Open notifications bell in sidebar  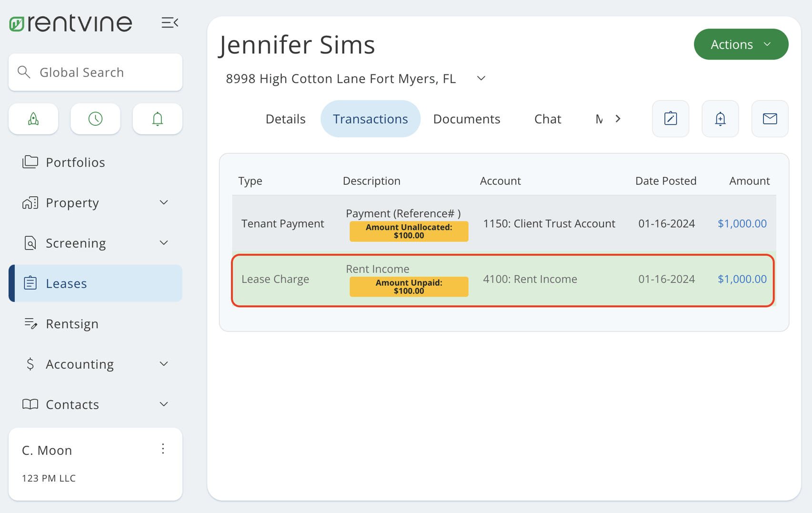click(x=157, y=119)
